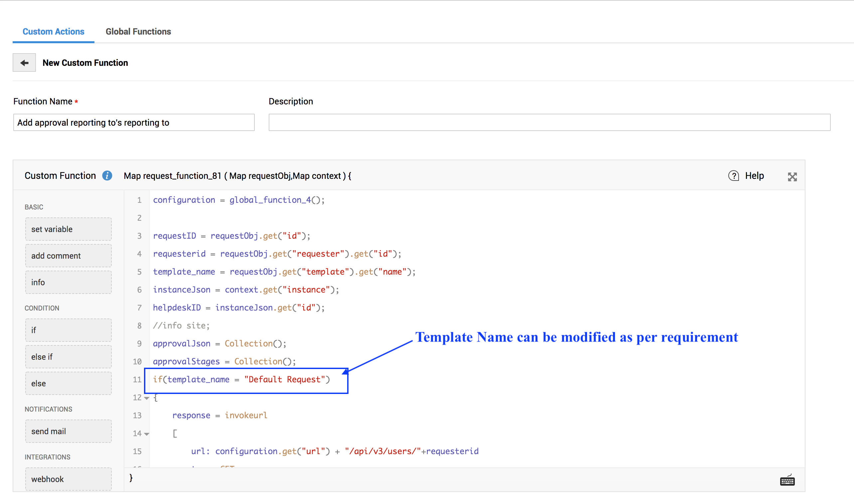The height and width of the screenshot is (504, 854).
Task: Add an if condition block
Action: pos(68,330)
